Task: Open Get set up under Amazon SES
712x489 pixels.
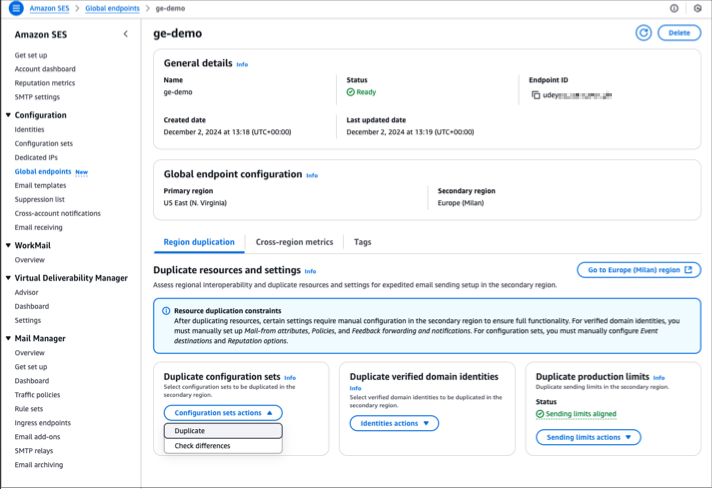Action: click(31, 55)
